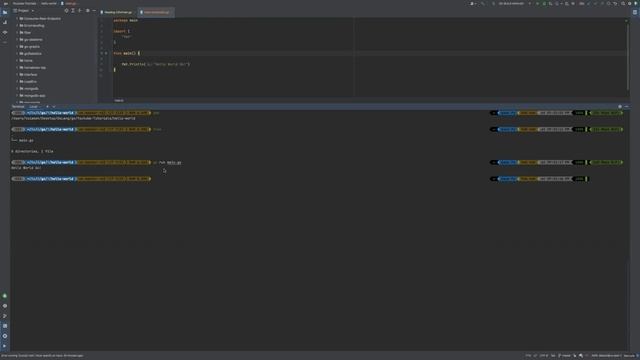Click the main() breadcrumb below editor
Image resolution: width=640 pixels, height=360 pixels.
tap(119, 100)
